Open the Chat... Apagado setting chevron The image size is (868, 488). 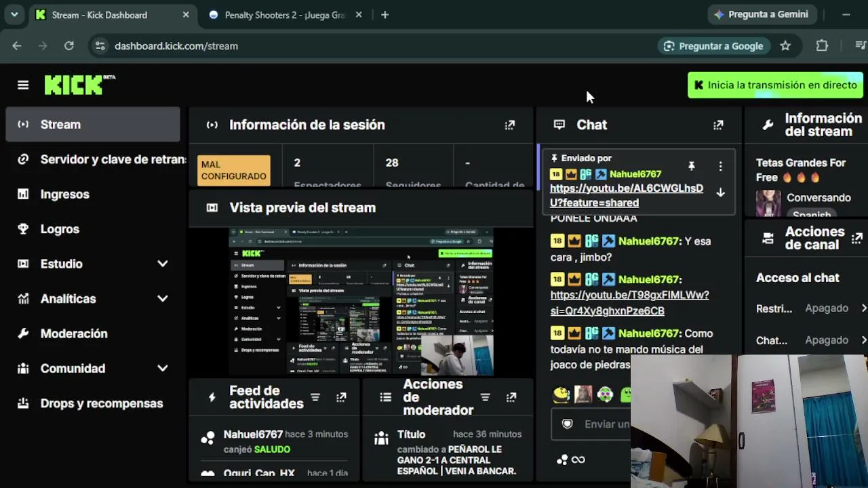863,340
